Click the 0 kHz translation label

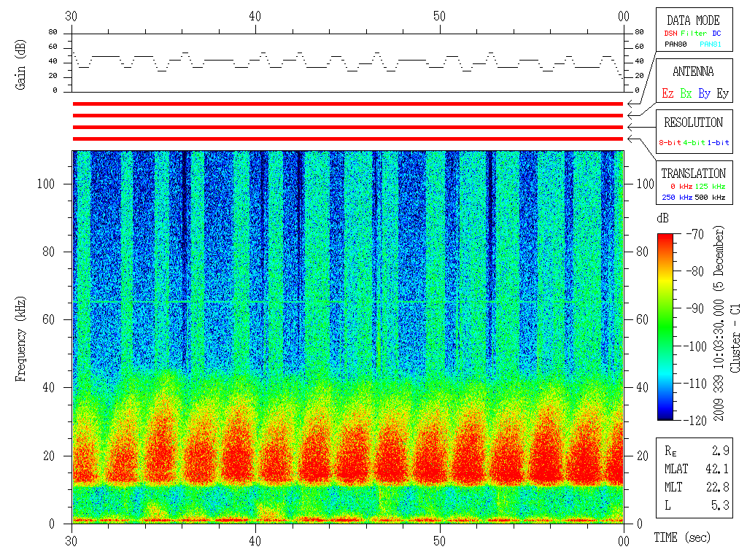point(680,187)
